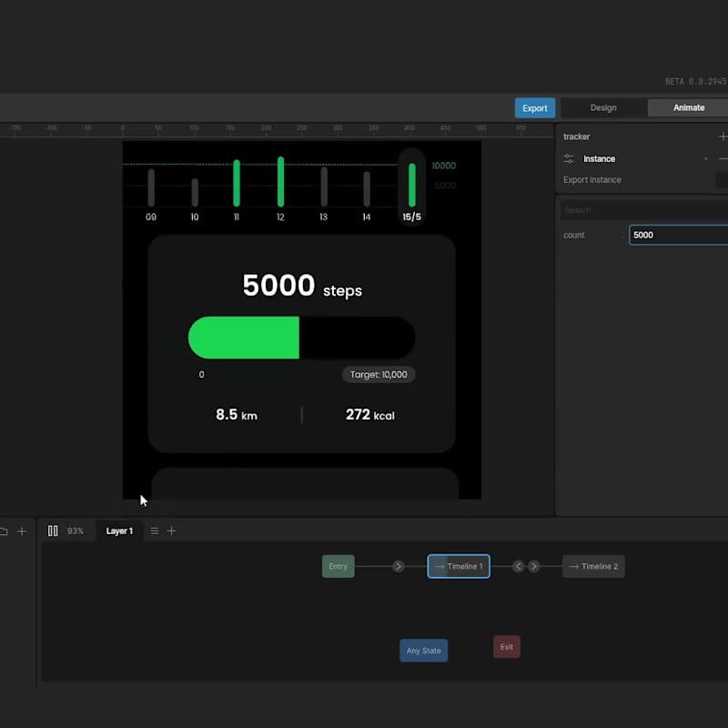Select the Timeline 1 state node
Screen dimensions: 728x728
click(x=459, y=566)
